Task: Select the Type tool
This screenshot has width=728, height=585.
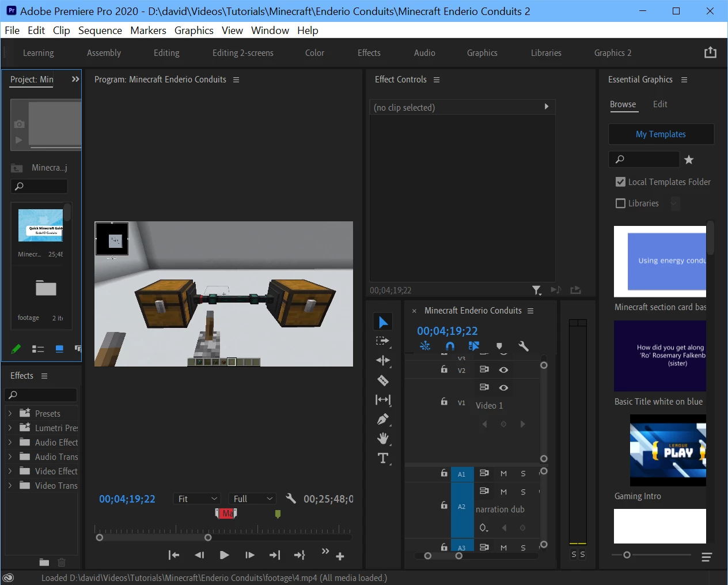Action: click(383, 458)
